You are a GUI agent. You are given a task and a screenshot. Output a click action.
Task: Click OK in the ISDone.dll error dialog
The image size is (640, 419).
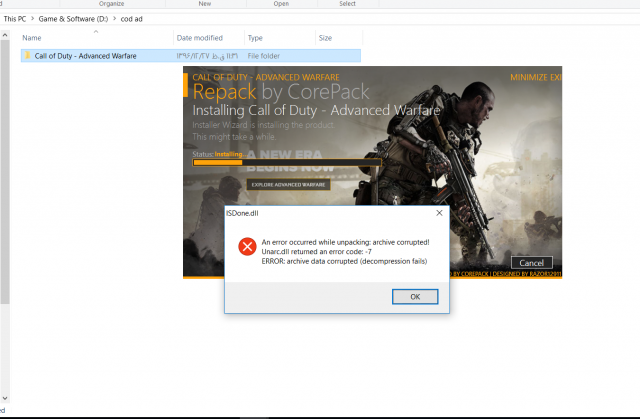point(415,297)
